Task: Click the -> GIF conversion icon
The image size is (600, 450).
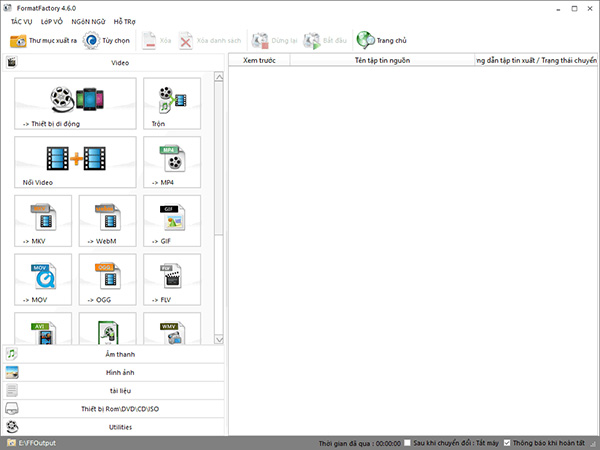Action: tap(171, 221)
